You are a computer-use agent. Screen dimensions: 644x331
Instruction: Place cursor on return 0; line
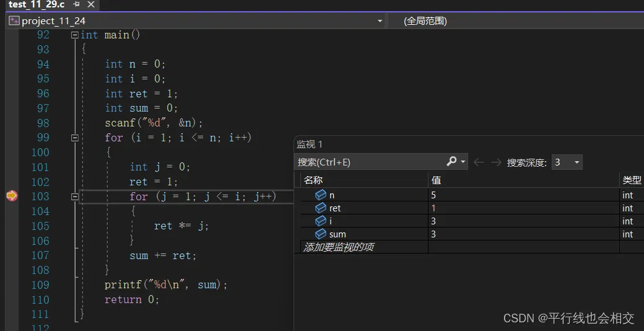[132, 299]
